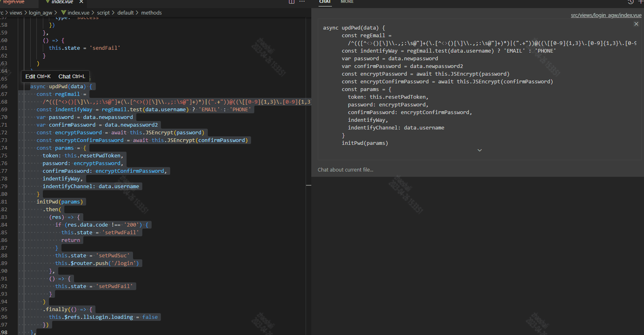Click Chat Ctrl+L inline action

tap(72, 76)
